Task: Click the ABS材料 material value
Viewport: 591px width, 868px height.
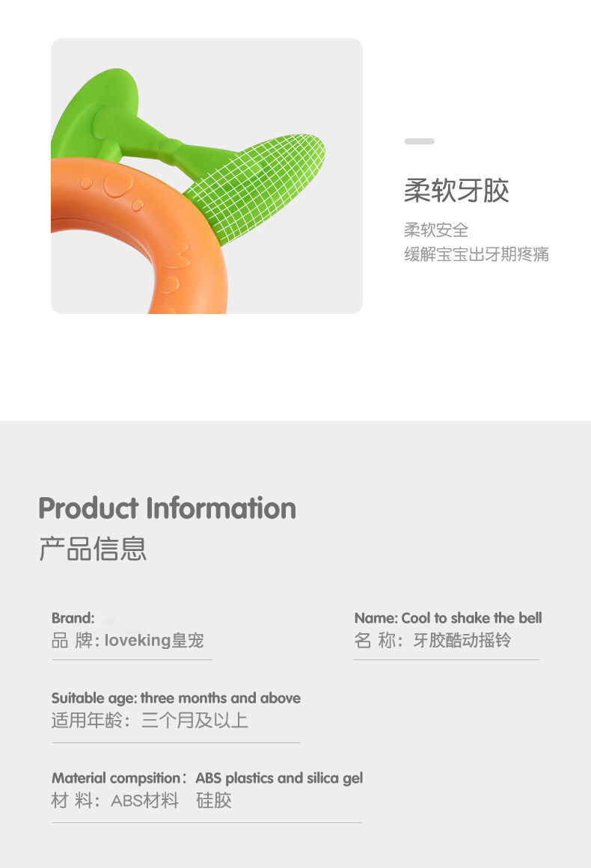Action: pyautogui.click(x=144, y=801)
